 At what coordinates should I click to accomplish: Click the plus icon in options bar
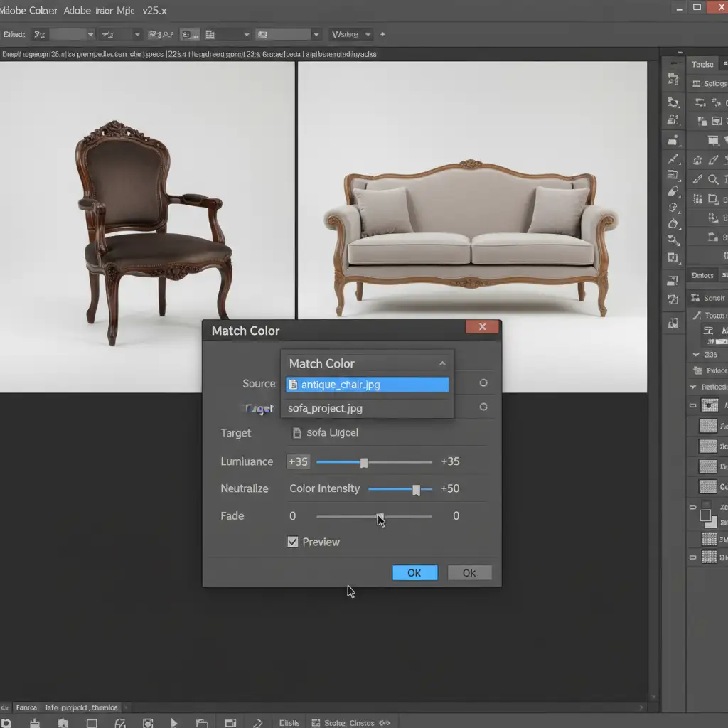coord(382,34)
